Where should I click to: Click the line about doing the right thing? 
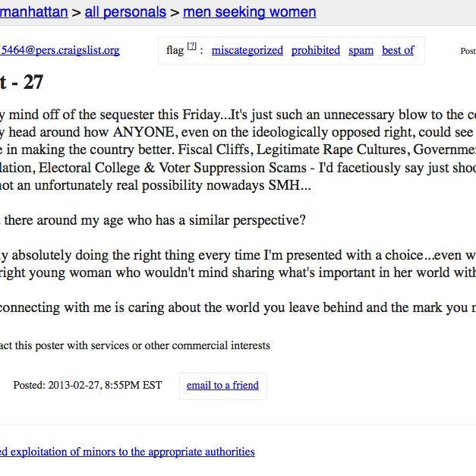[x=238, y=255]
